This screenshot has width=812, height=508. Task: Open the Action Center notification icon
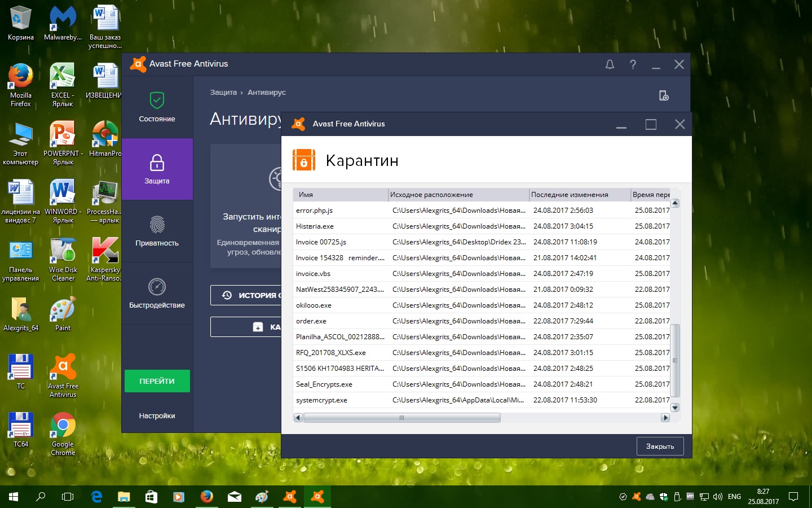coord(793,497)
